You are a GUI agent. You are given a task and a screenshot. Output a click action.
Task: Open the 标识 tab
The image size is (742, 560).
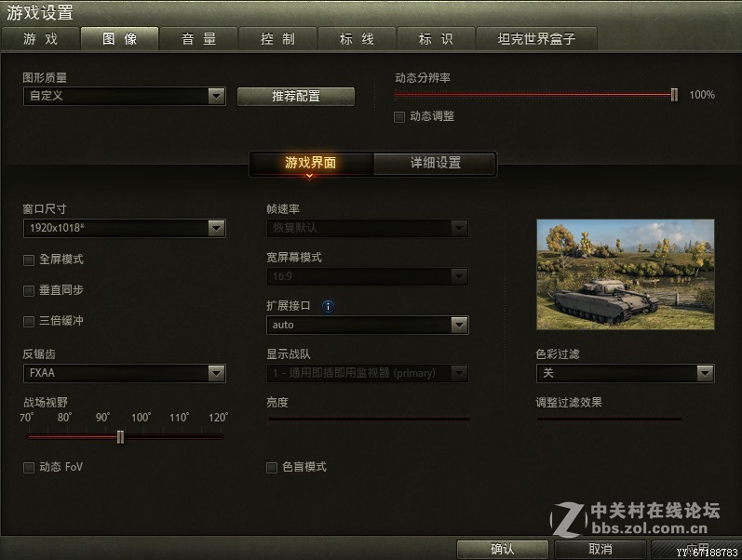[x=436, y=39]
